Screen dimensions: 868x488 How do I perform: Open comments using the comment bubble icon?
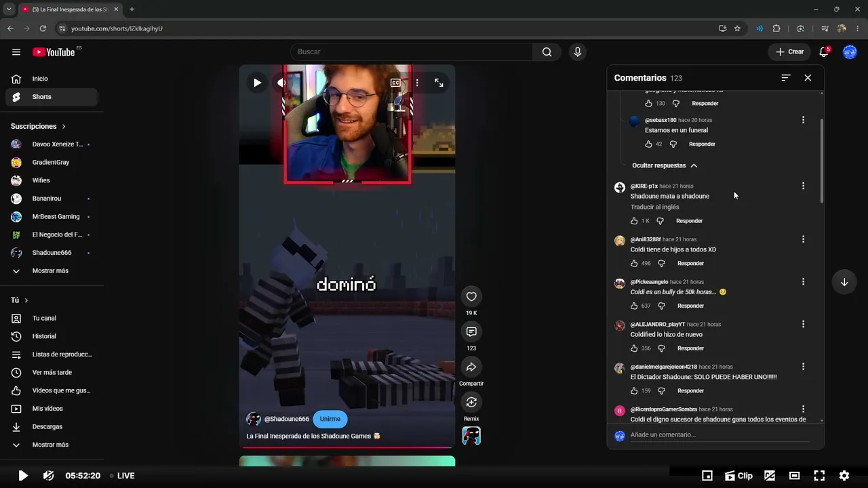point(471,331)
